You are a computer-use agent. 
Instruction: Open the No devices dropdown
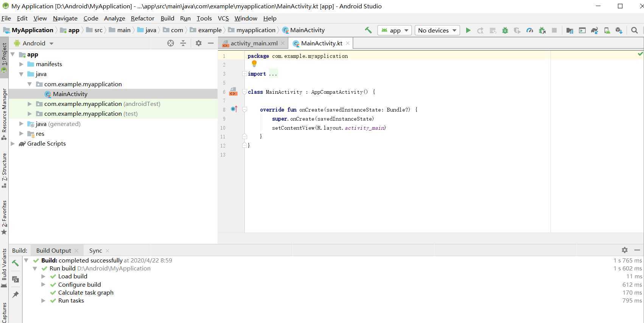coord(437,30)
